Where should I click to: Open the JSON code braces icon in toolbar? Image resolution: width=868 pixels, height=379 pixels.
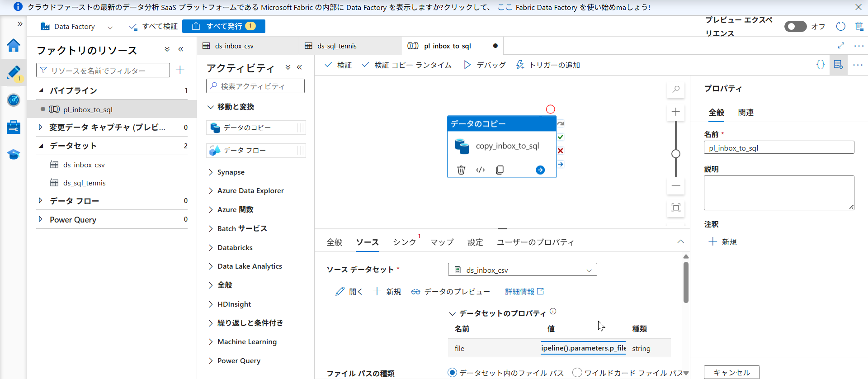tap(820, 65)
